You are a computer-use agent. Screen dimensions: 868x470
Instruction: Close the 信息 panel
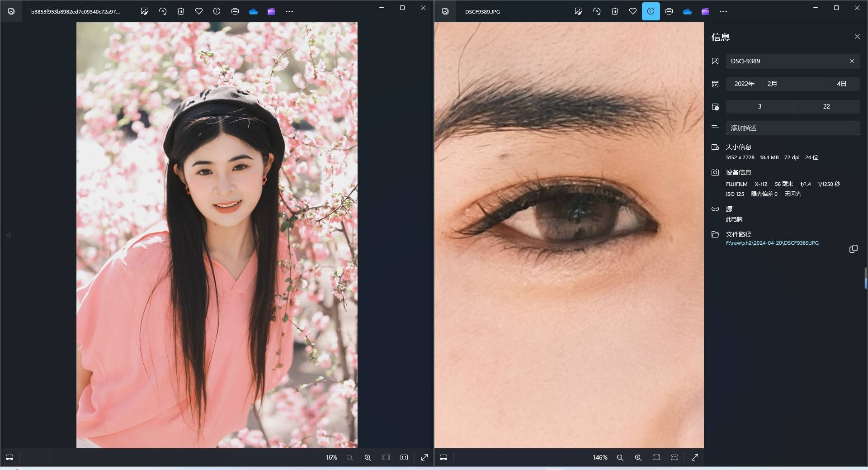pyautogui.click(x=857, y=37)
